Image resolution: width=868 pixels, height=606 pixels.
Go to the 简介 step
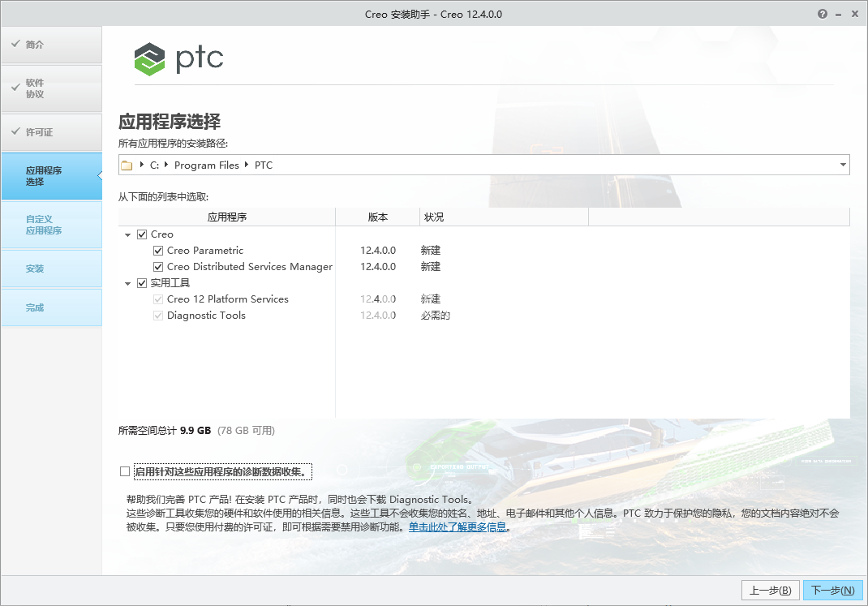click(51, 45)
